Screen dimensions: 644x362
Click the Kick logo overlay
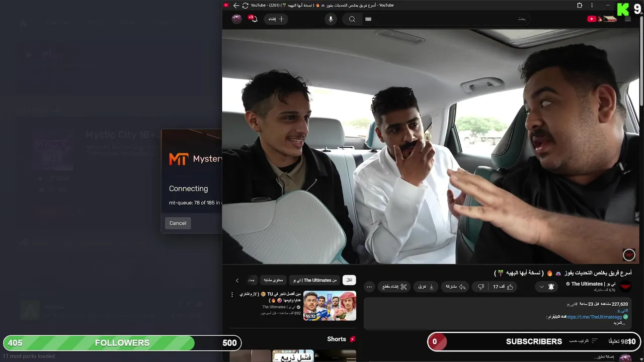622,9
